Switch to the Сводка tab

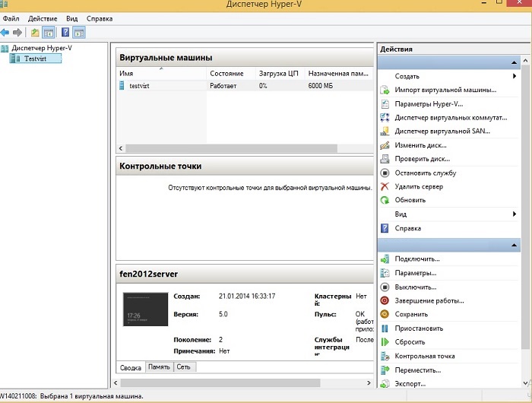pyautogui.click(x=131, y=368)
